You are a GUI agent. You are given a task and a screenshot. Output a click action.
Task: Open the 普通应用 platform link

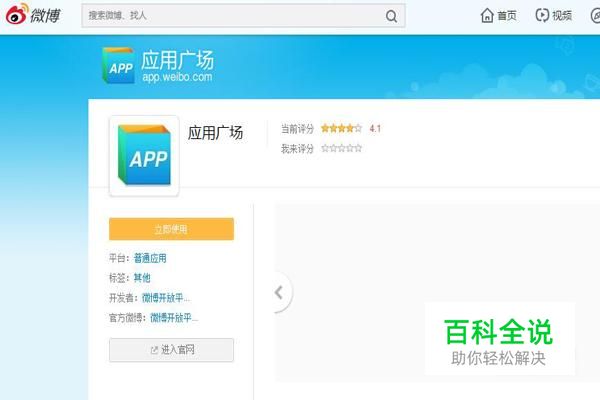click(150, 258)
